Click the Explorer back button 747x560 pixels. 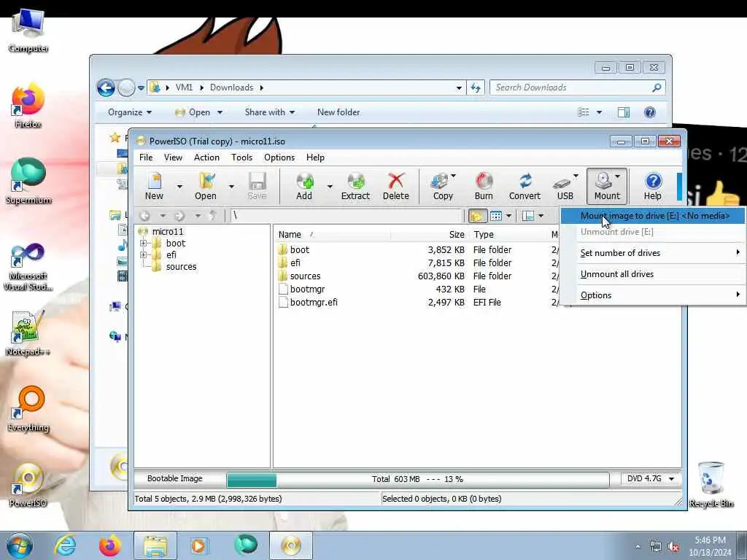[x=106, y=87]
